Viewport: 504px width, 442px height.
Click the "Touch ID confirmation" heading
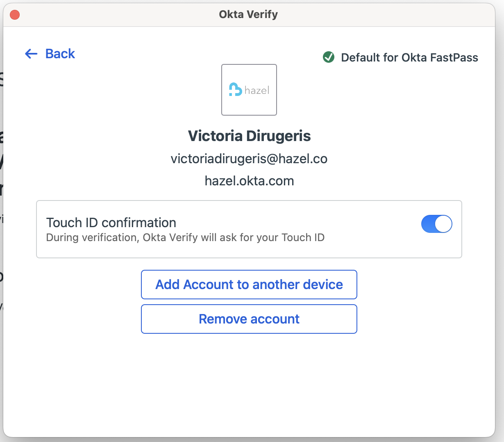click(111, 223)
